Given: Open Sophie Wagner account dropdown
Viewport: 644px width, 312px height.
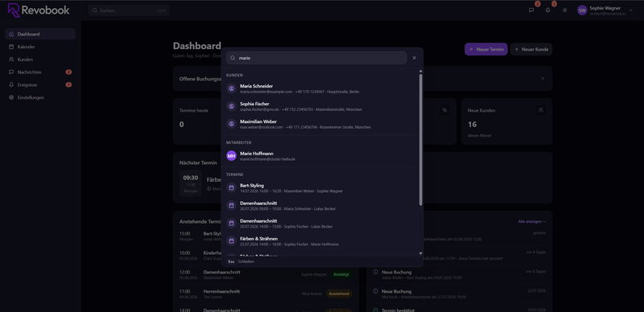Looking at the screenshot, I should 605,10.
